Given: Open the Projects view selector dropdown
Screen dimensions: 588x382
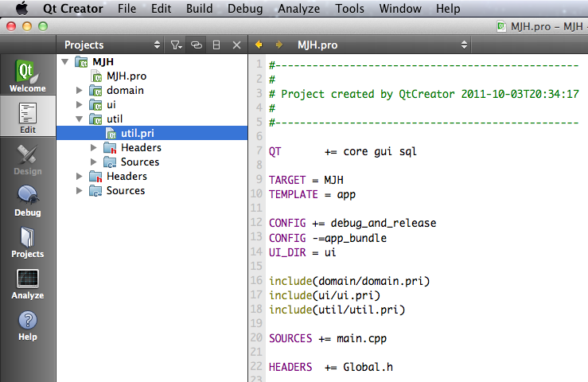Looking at the screenshot, I should [112, 45].
